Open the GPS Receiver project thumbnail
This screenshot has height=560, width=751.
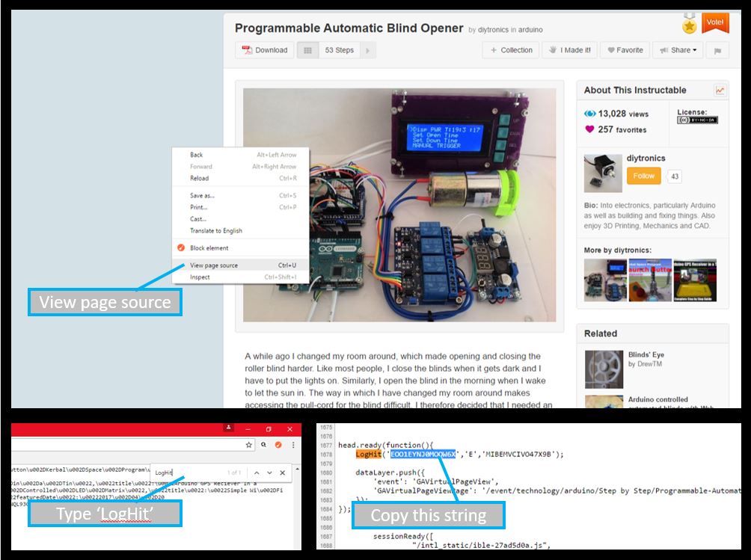[695, 280]
